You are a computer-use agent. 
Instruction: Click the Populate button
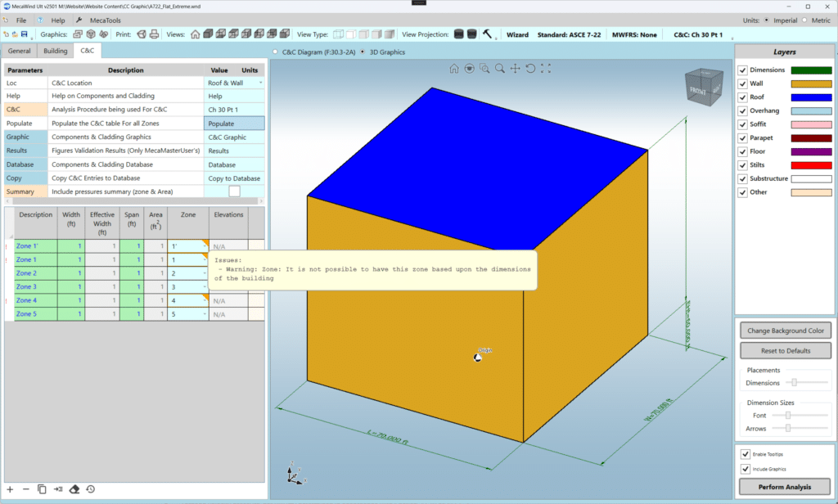[x=234, y=124]
